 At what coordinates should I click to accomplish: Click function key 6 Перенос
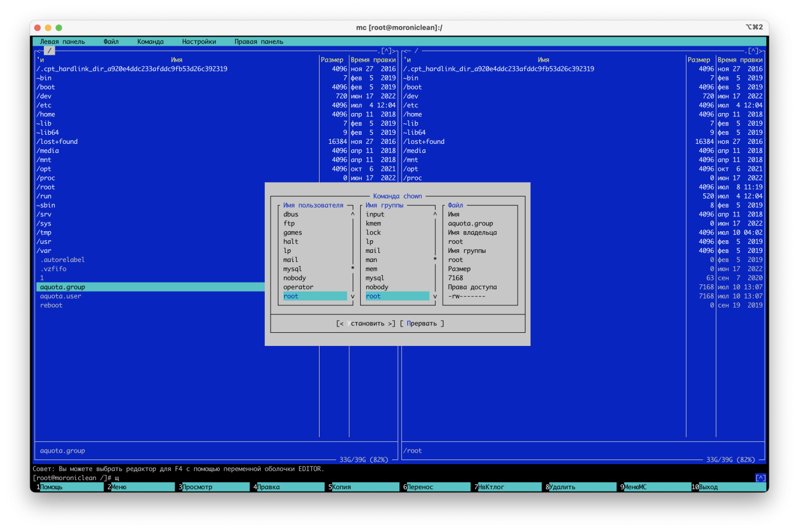click(438, 487)
